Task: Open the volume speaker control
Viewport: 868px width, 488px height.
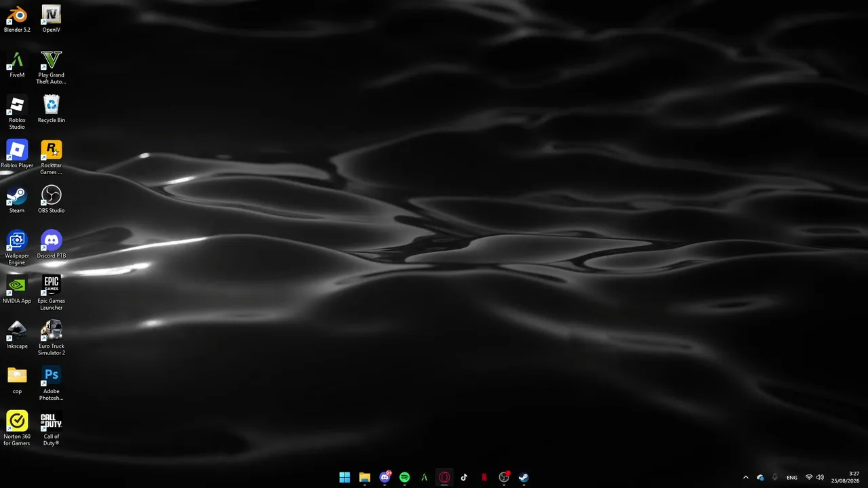Action: (820, 477)
